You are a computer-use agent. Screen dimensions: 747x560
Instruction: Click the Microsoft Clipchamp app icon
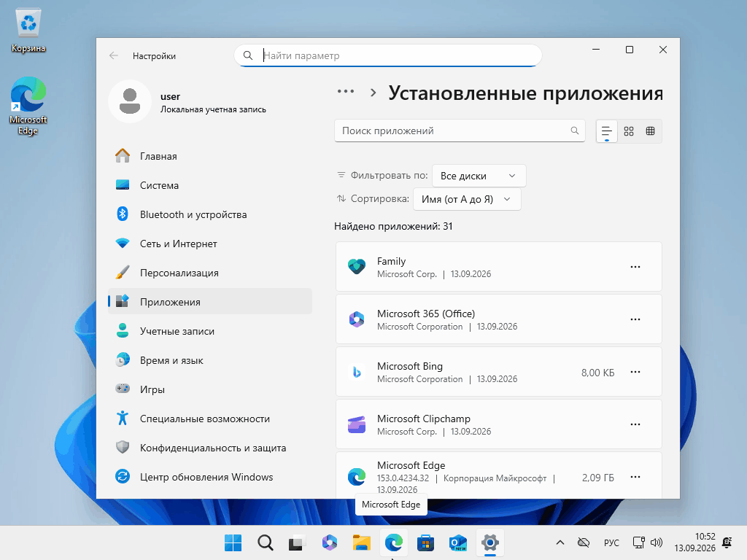coord(356,424)
